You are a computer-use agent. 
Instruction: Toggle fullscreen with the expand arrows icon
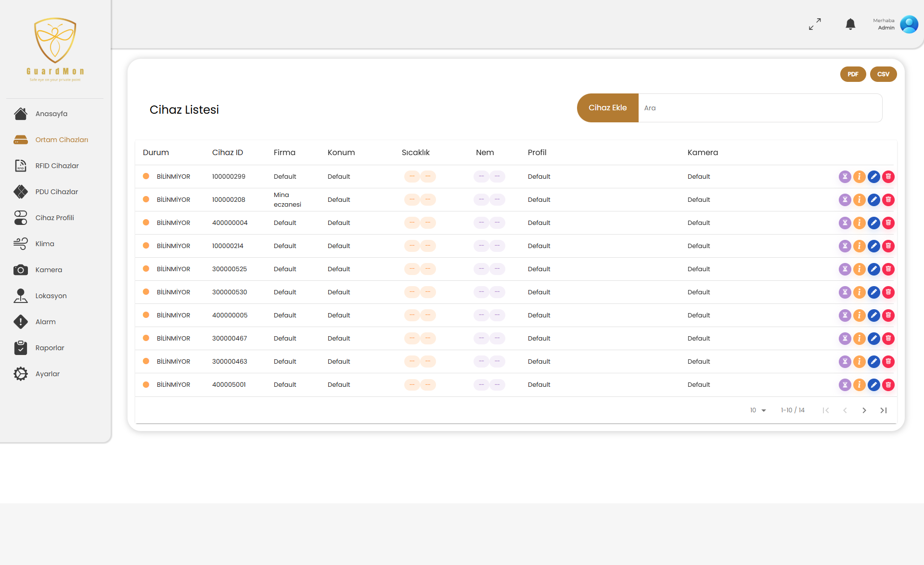click(815, 24)
